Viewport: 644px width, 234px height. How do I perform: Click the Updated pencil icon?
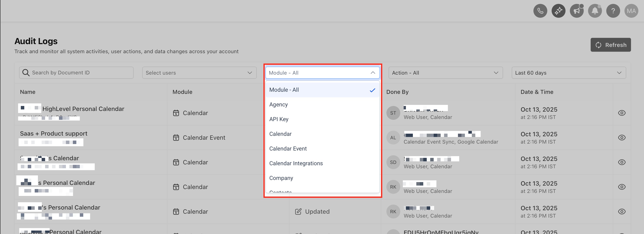[x=298, y=212]
